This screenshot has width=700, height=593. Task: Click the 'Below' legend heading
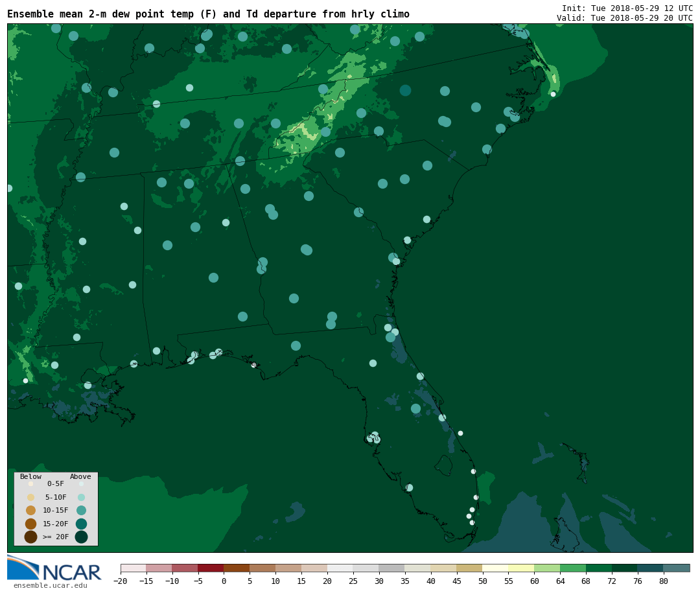coord(31,476)
